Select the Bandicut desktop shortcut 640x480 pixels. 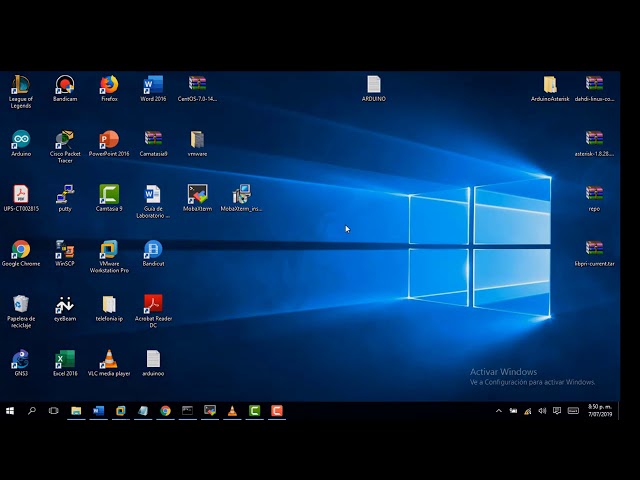[153, 253]
